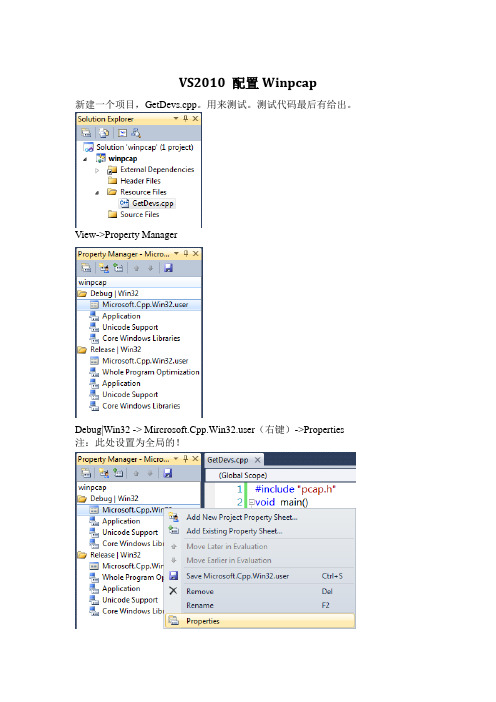Choose Add New Project Property Sheet menu entry

click(260, 517)
